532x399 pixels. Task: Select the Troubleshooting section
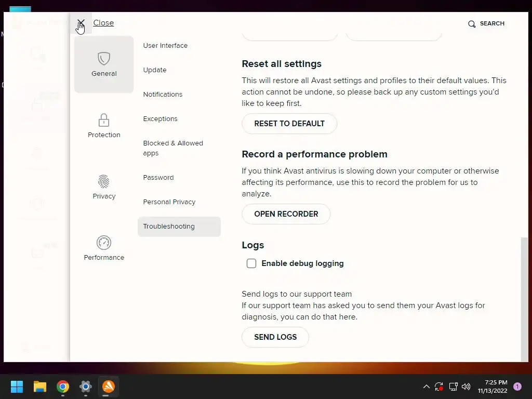pyautogui.click(x=179, y=227)
